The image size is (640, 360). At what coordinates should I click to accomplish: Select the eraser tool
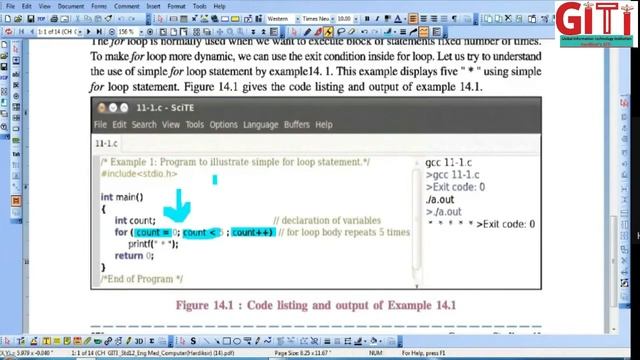[351, 31]
